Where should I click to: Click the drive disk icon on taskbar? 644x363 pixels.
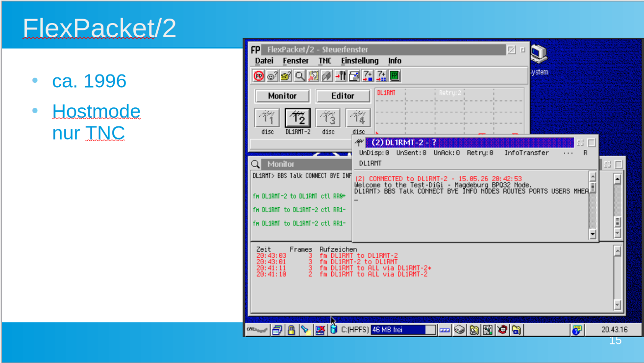pyautogui.click(x=459, y=330)
